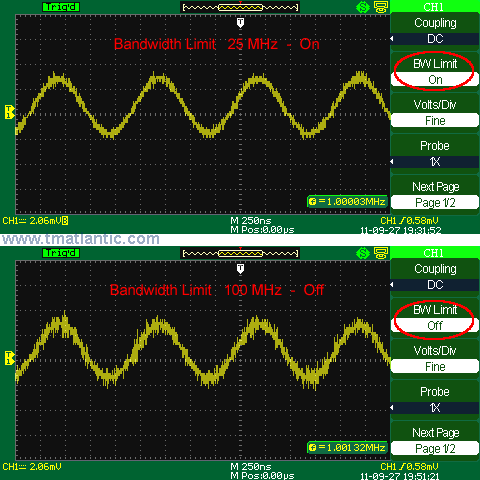
Task: Click the Page 1/2 indicator, upper capture
Action: coord(435,203)
